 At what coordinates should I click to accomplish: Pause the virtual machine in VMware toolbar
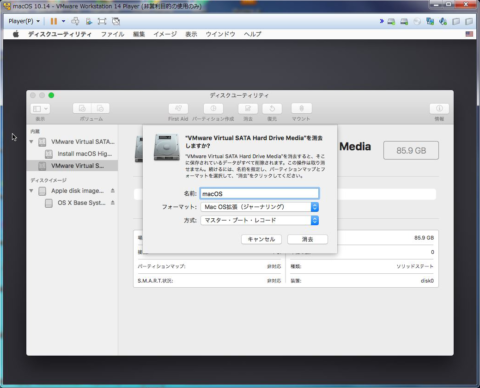coord(54,21)
